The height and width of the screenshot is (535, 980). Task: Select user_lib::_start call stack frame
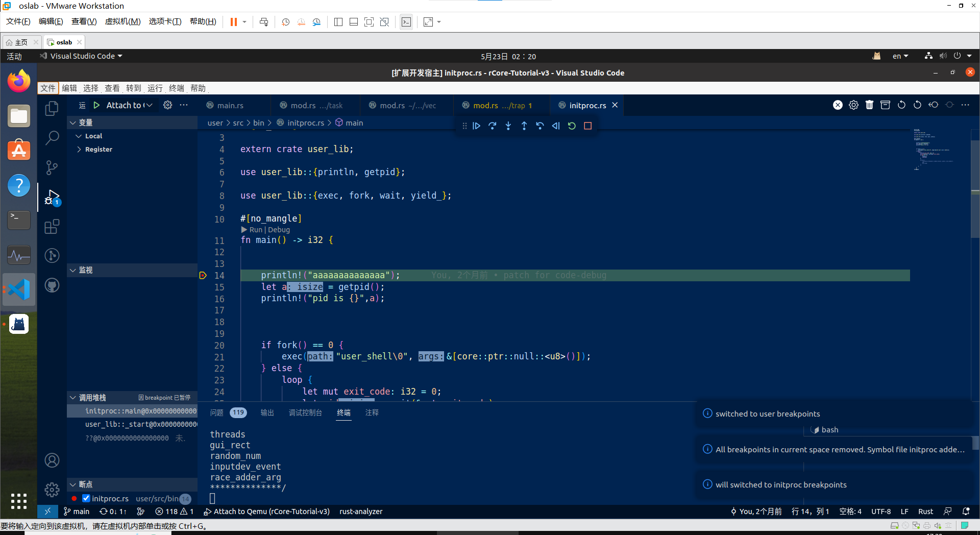pyautogui.click(x=132, y=424)
